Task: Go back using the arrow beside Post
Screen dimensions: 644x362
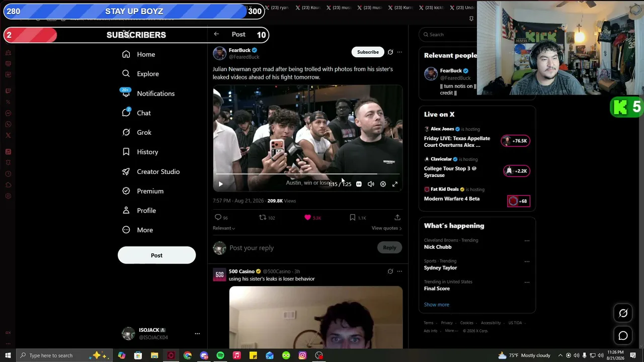Action: pos(216,34)
